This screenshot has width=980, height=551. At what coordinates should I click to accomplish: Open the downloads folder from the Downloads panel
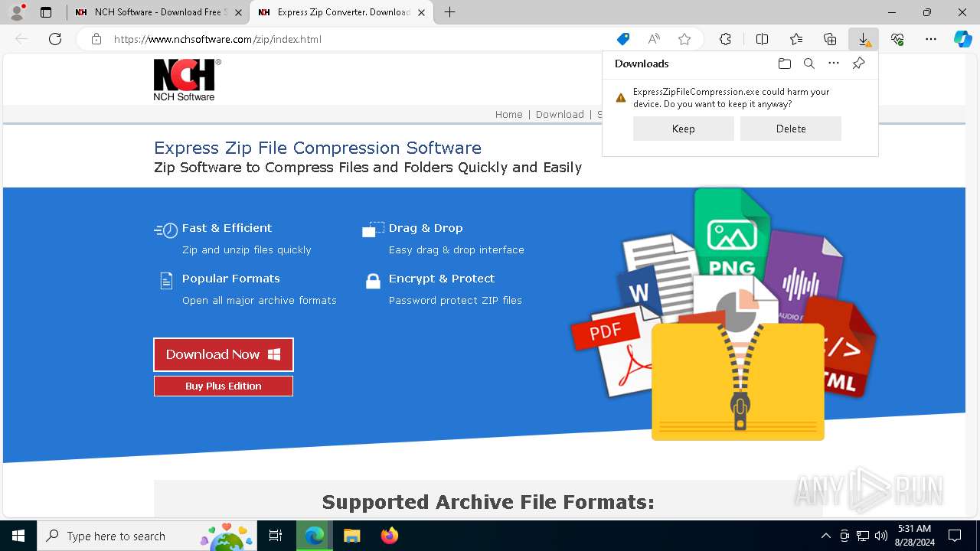[x=784, y=64]
